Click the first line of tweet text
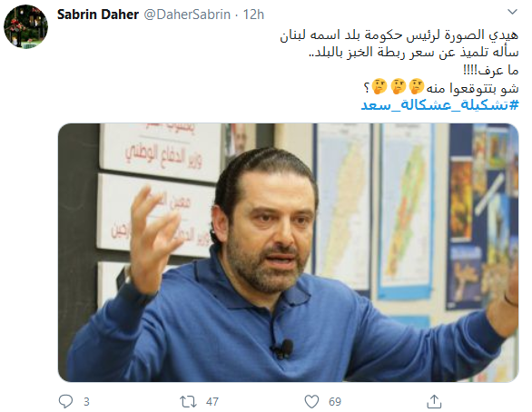 tap(399, 34)
